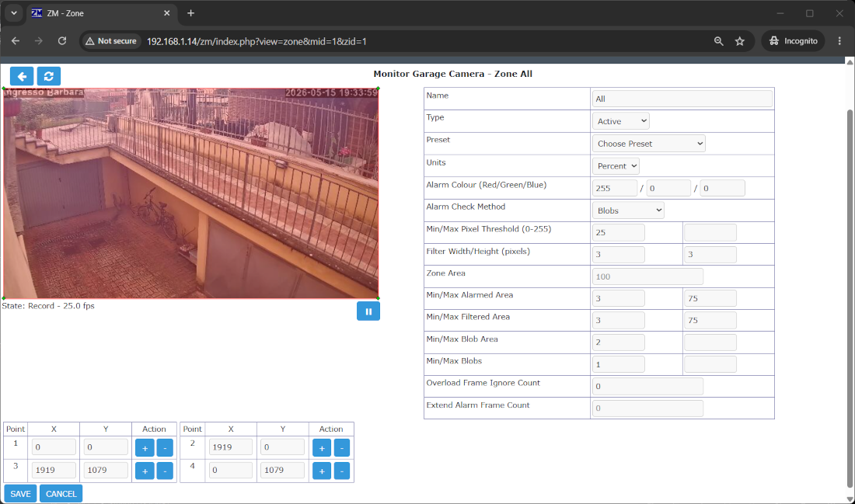Save the zone settings
855x504 pixels.
(21, 494)
